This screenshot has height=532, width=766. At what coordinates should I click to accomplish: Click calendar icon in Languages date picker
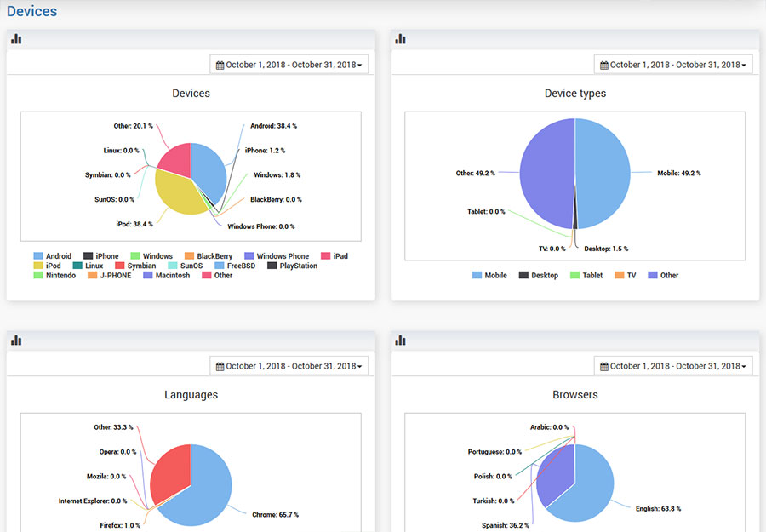(220, 367)
